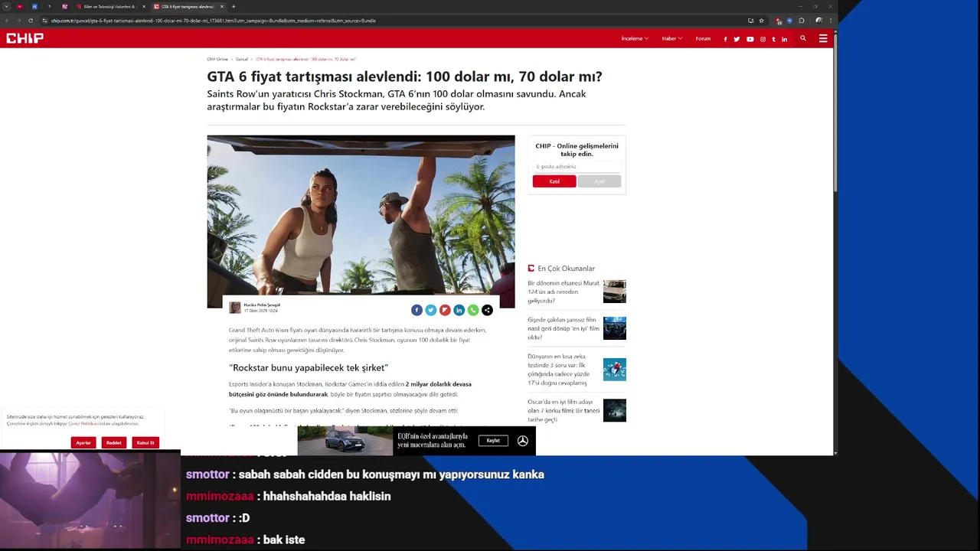Image resolution: width=980 pixels, height=551 pixels.
Task: Click chat username smottor in first message
Action: click(x=207, y=474)
